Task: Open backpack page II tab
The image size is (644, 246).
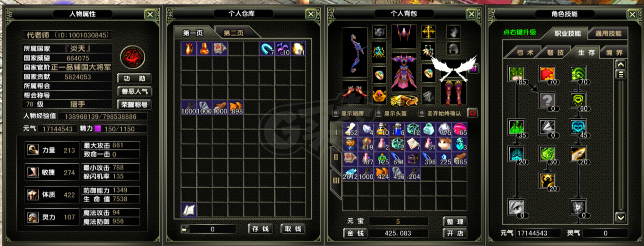Action: click(336, 157)
